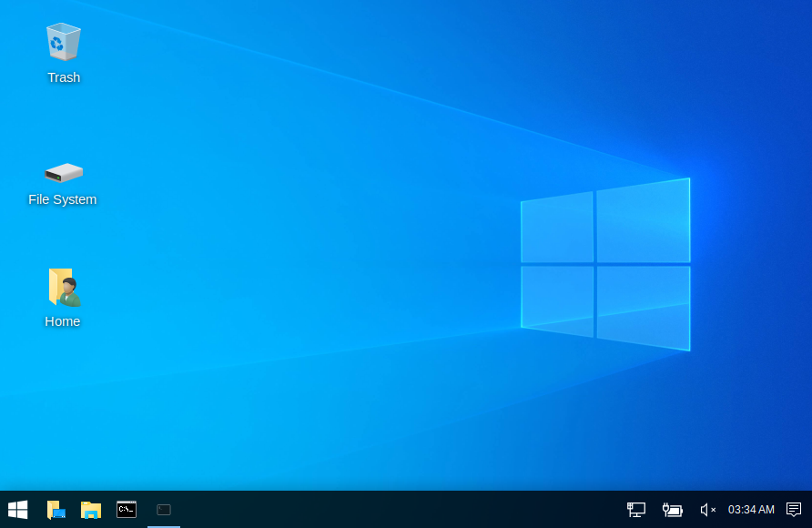This screenshot has height=528, width=812.
Task: Click the "Home" text label
Action: 63,321
